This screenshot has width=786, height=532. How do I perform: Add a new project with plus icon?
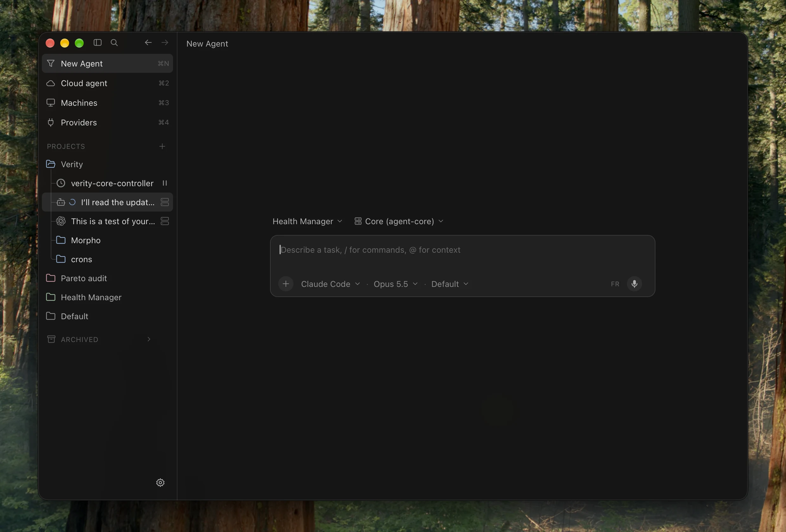coord(162,146)
